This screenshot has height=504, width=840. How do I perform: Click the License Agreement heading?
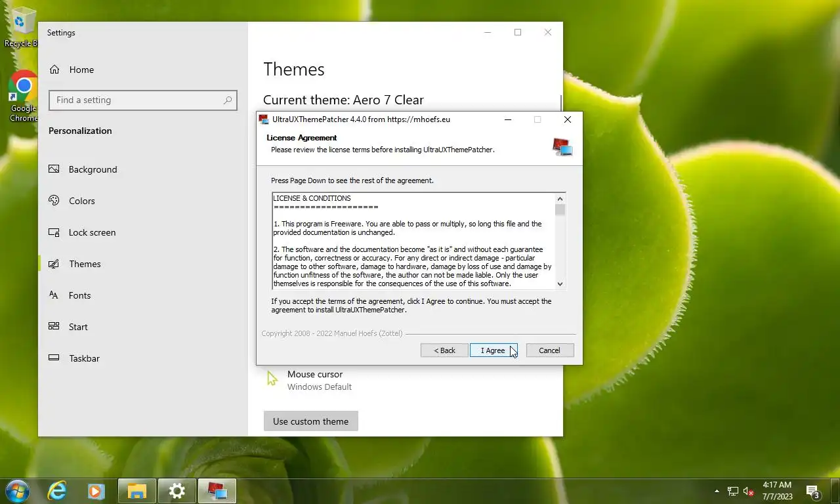pos(302,138)
